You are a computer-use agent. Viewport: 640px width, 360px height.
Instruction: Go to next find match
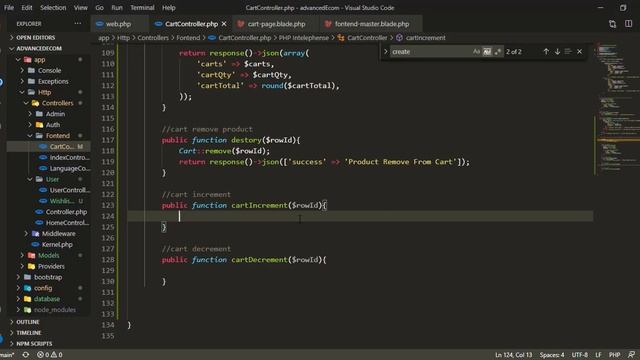point(557,51)
